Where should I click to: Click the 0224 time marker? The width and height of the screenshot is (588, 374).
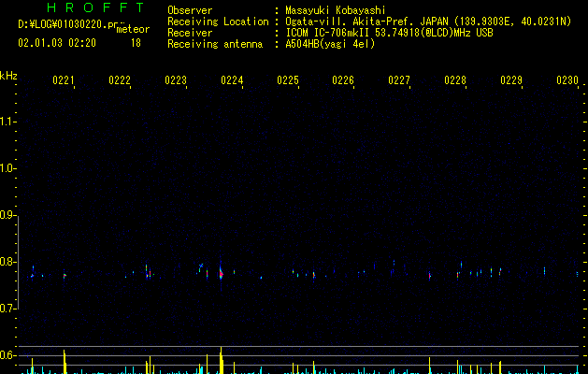coord(232,80)
